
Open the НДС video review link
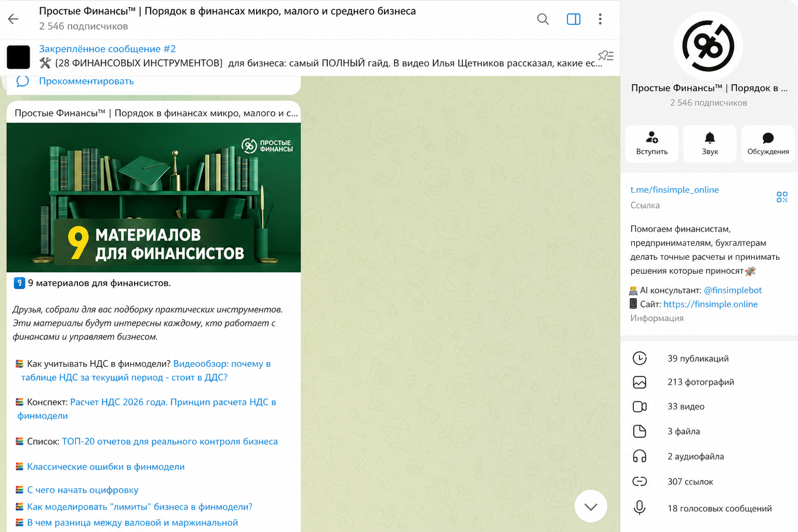tap(146, 370)
